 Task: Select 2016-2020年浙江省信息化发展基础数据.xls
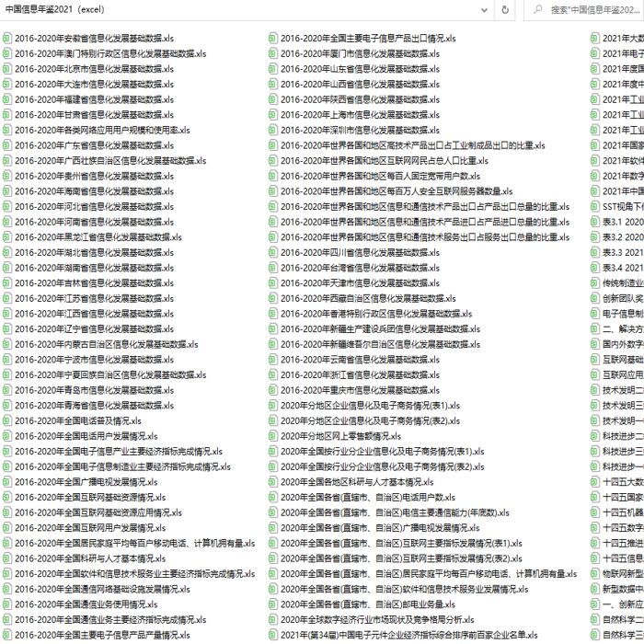tap(361, 375)
